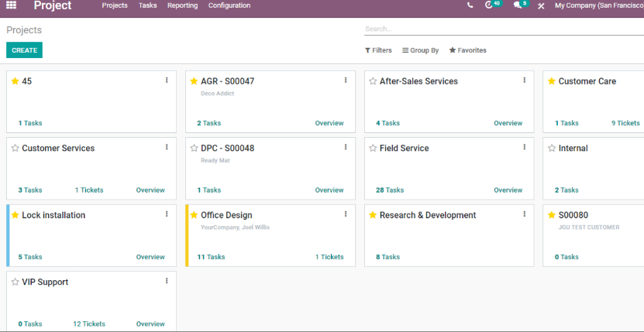Expand the Favorites dropdown
The height and width of the screenshot is (332, 644).
(x=468, y=50)
